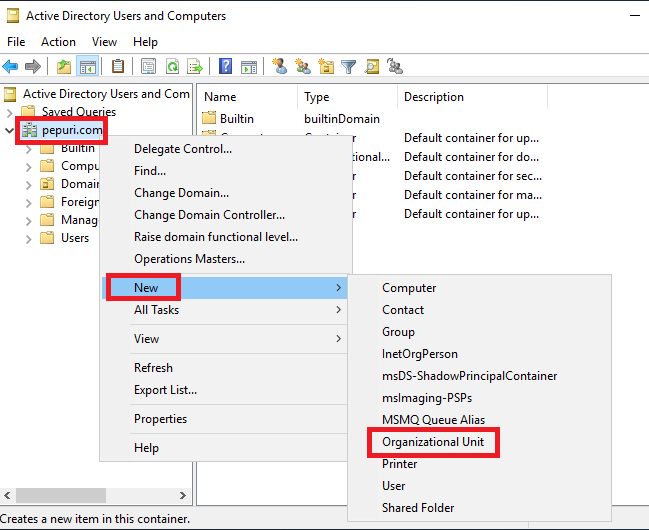The height and width of the screenshot is (530, 649).
Task: Select Computer from New submenu
Action: pos(479,288)
